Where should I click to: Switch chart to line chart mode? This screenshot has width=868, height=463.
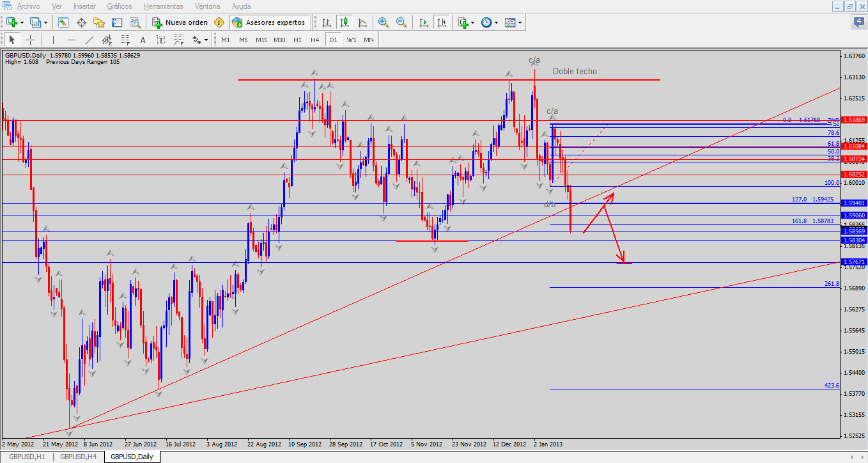tap(362, 22)
